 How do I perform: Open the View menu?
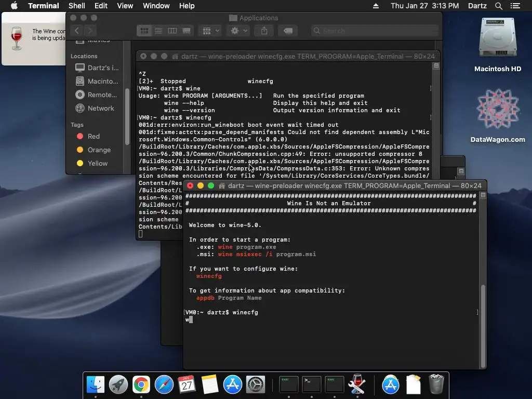coord(125,6)
